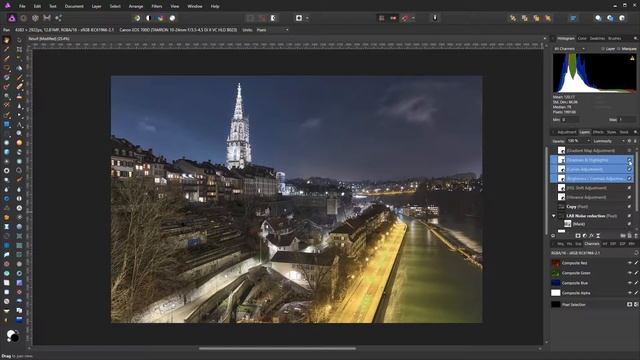Open the Units Pixels dropdown
The height and width of the screenshot is (360, 640).
click(273, 30)
